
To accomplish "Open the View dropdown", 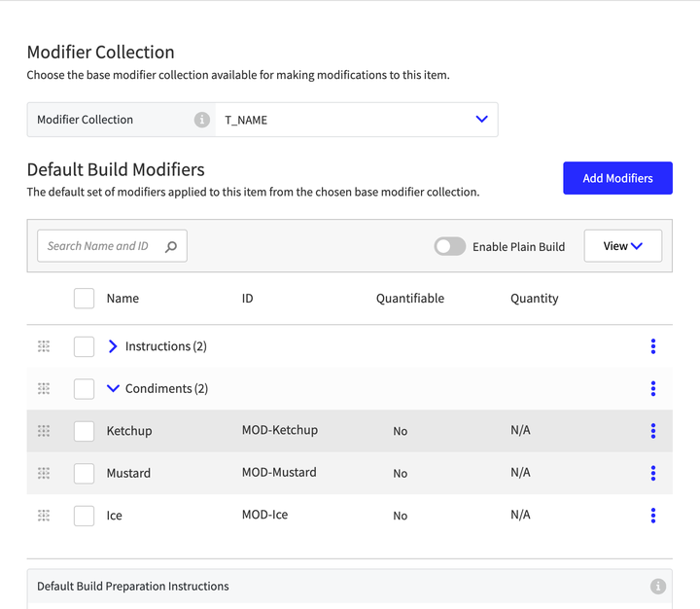I will (x=623, y=246).
